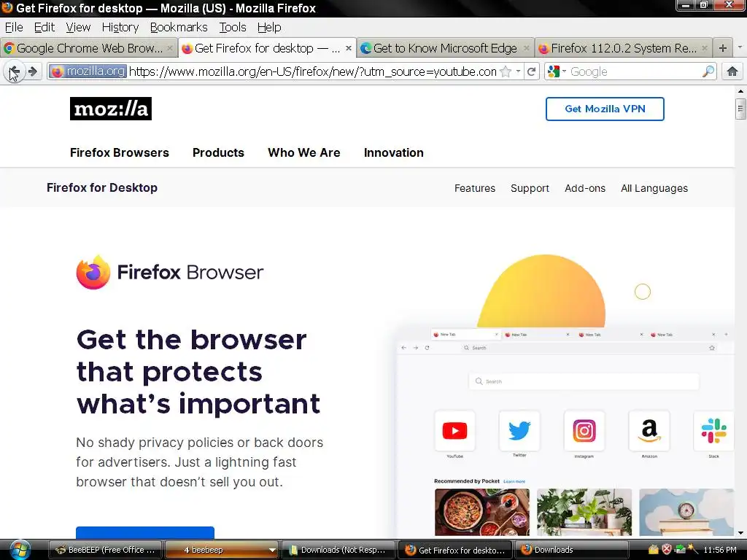Click the pizza thumbnail in Pocket recommendations

(x=481, y=512)
